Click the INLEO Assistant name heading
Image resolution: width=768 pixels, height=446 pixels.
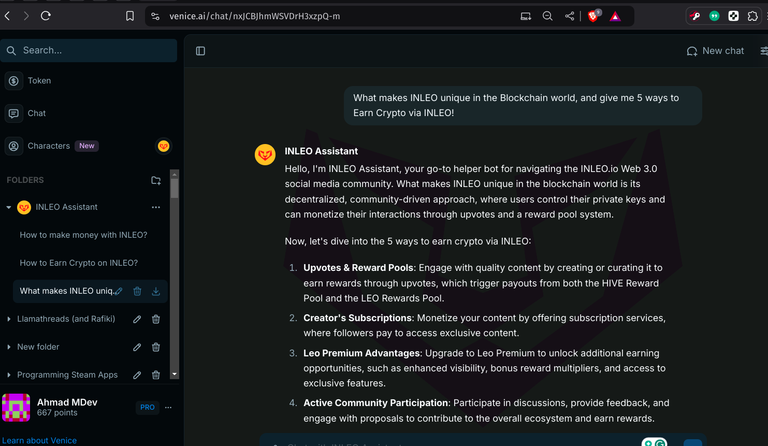(x=321, y=151)
